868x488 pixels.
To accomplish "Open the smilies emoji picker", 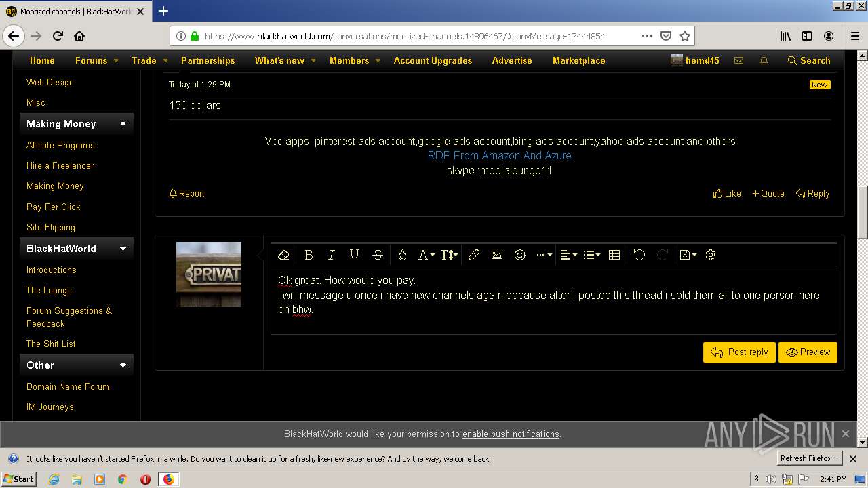I will (520, 255).
